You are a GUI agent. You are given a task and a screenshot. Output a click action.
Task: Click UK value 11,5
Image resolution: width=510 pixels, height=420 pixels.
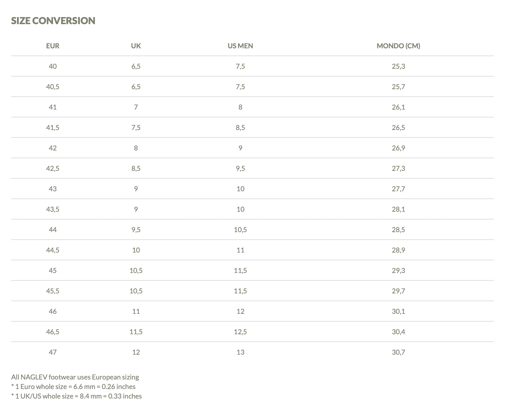pos(136,332)
